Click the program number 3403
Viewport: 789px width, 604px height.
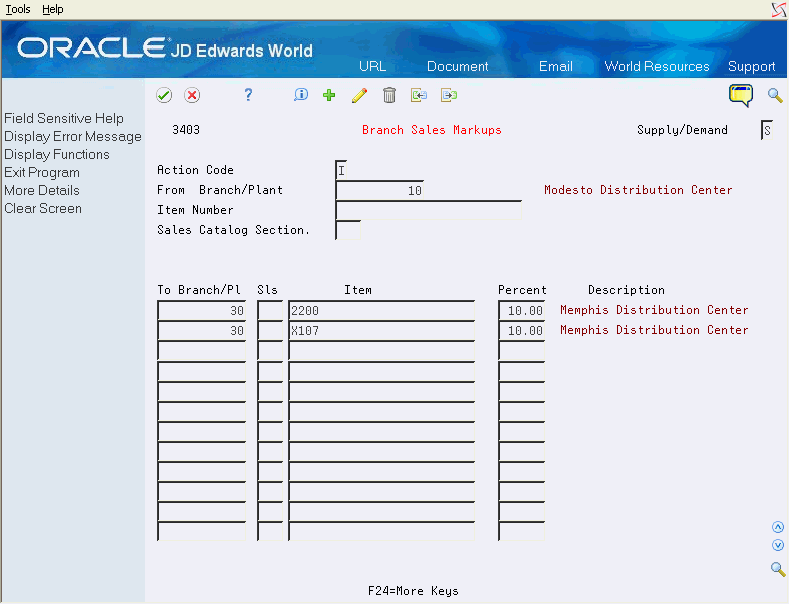point(186,130)
